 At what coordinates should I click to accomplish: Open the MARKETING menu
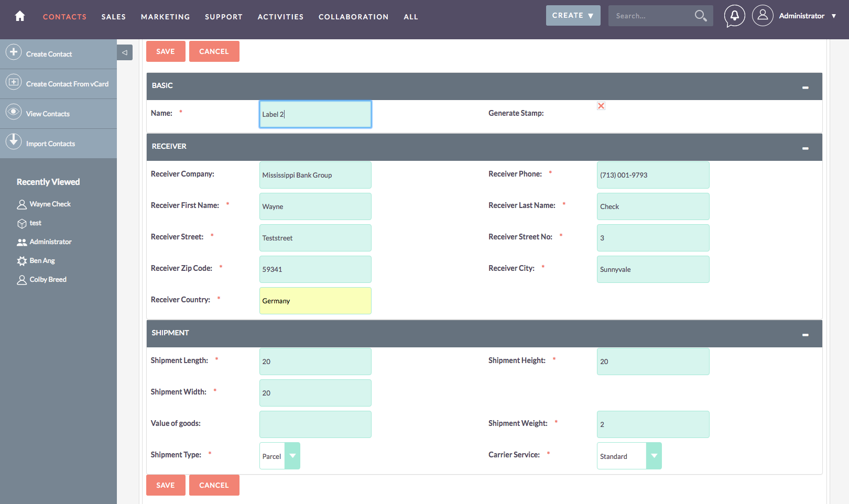click(x=165, y=17)
